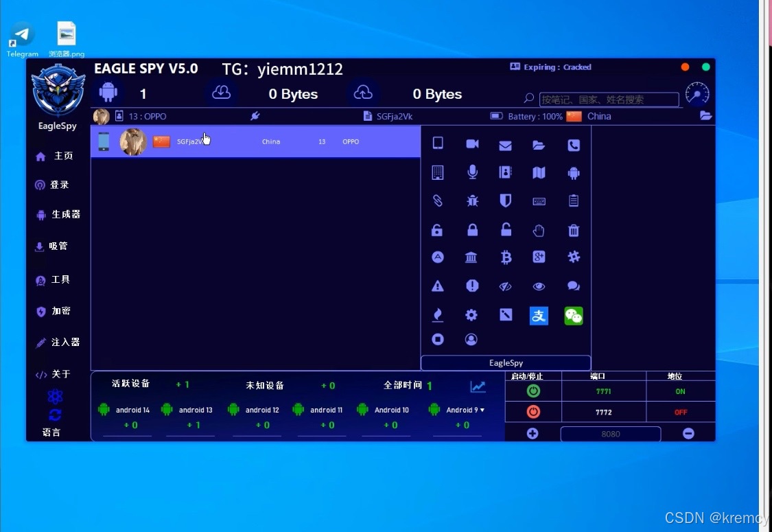Click the green WeChat icon
772x532 pixels.
574,316
